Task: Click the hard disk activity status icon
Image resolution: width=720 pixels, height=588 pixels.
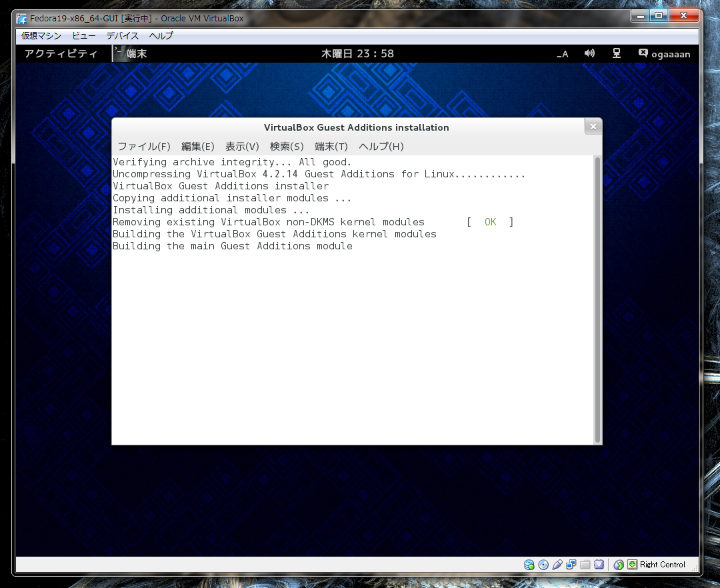Action: [x=529, y=565]
